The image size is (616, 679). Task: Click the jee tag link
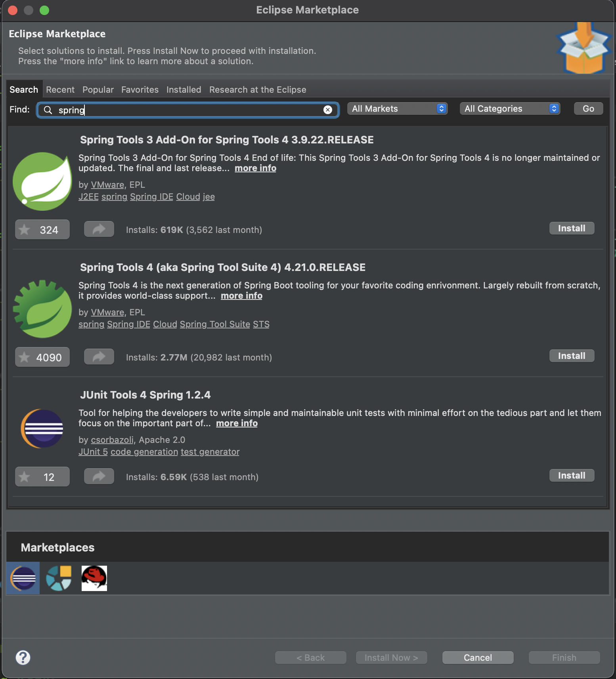[x=209, y=196]
